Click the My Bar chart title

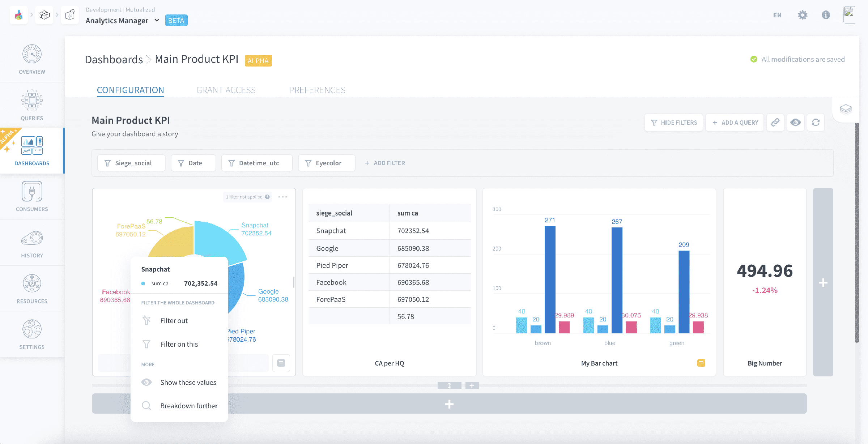coord(599,363)
